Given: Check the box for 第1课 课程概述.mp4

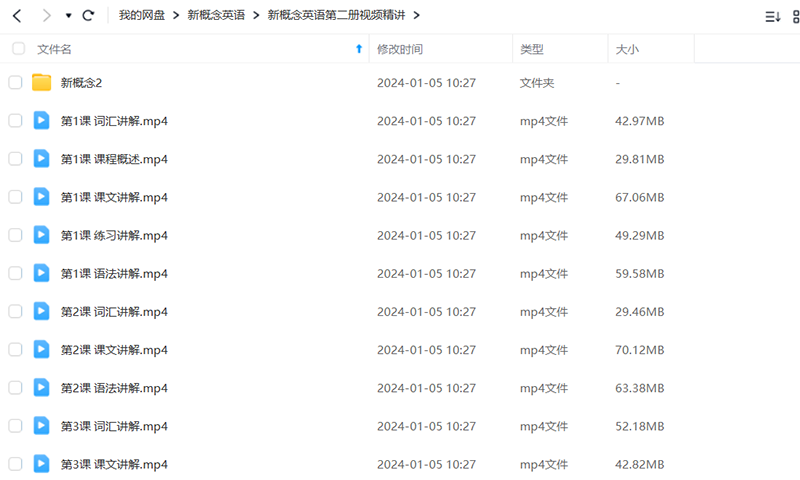Looking at the screenshot, I should click(x=15, y=159).
